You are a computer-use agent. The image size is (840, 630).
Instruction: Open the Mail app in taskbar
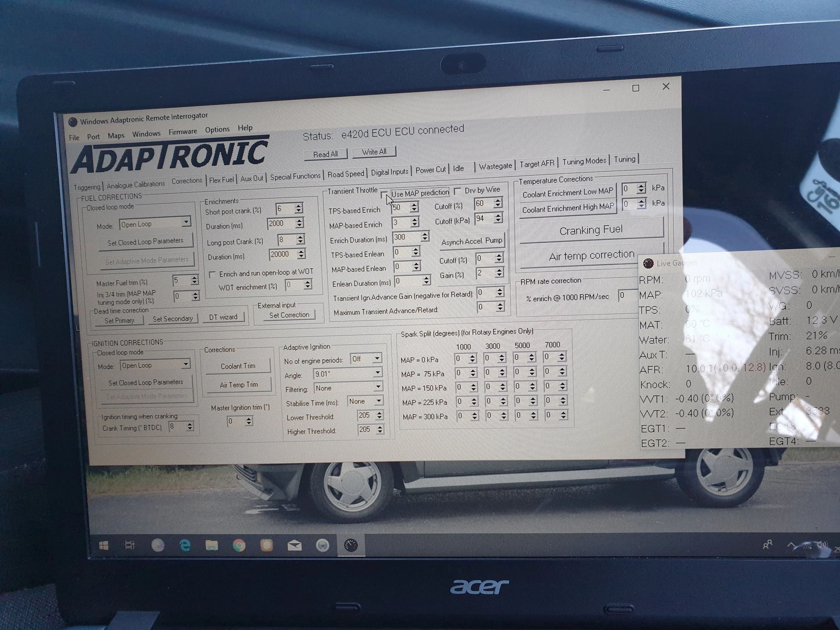point(295,546)
